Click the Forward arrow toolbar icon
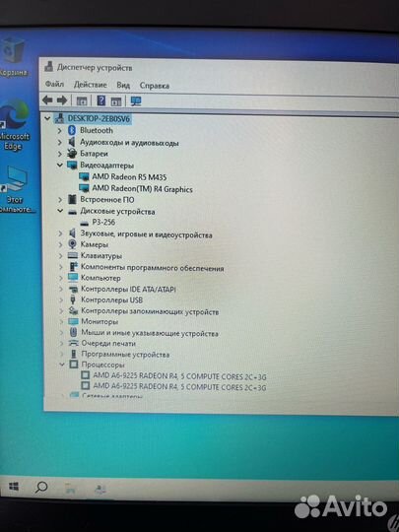The image size is (399, 532). click(x=62, y=100)
